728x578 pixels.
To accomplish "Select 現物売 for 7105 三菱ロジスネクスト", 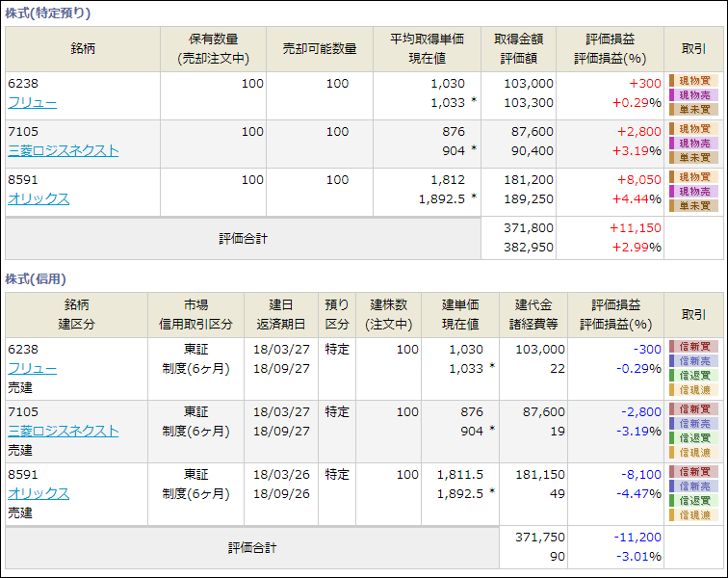I will (693, 144).
